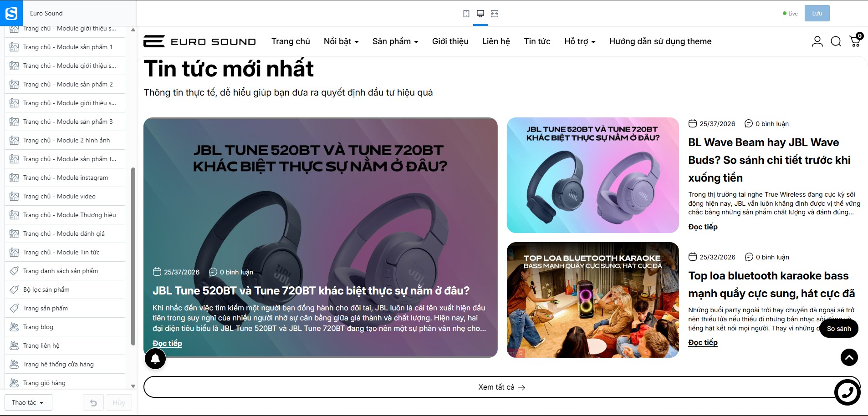Open BL Wave Beam hay JBL Wave Buds article title
868x416 pixels.
click(769, 160)
